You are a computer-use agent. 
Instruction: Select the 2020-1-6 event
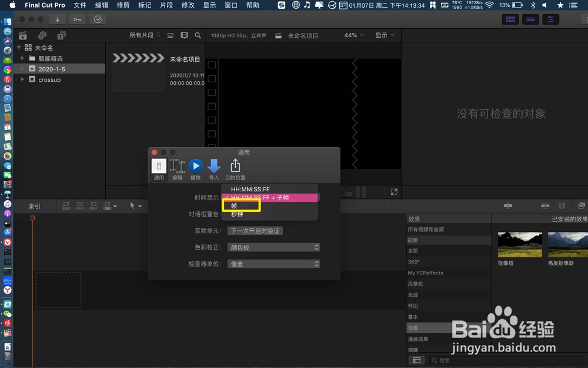(x=59, y=69)
